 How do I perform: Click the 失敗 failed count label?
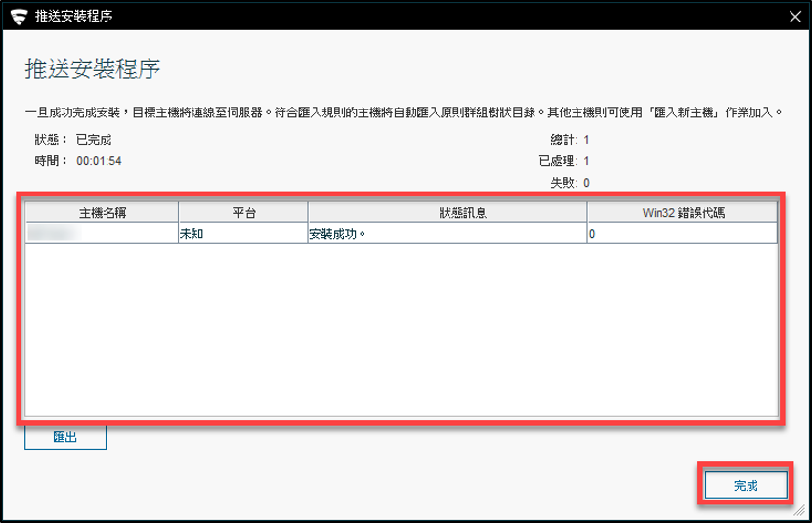pyautogui.click(x=570, y=182)
